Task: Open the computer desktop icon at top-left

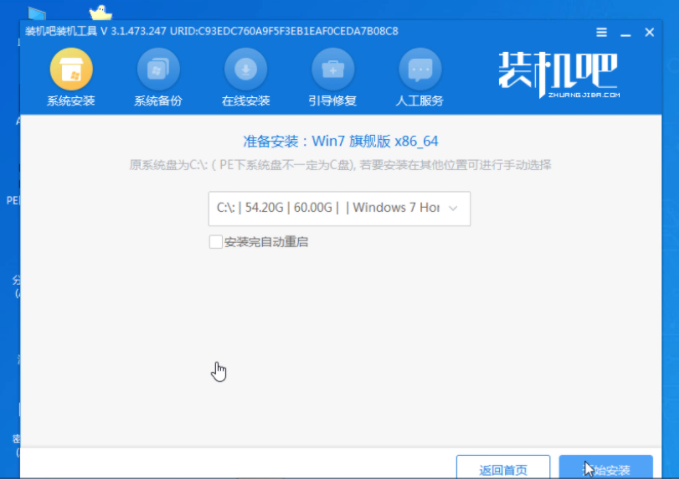Action: pyautogui.click(x=36, y=12)
